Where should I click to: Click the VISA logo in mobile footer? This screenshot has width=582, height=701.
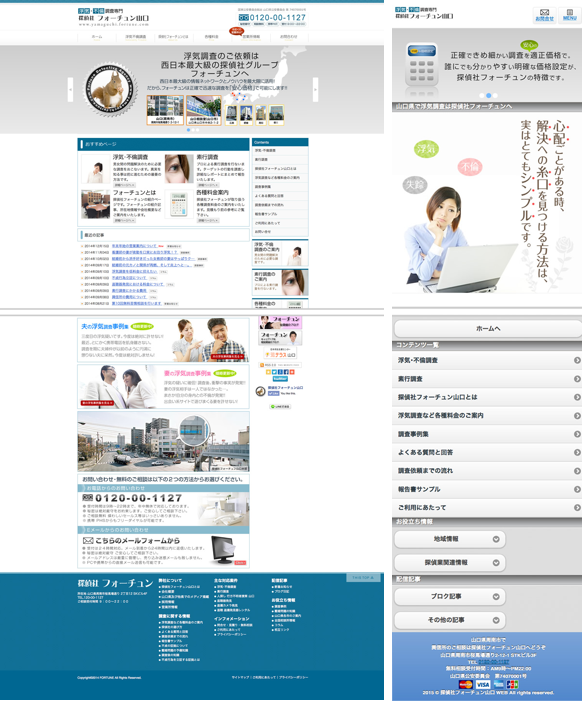pos(482,684)
